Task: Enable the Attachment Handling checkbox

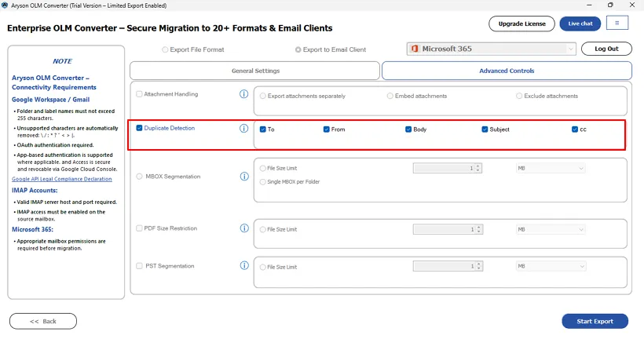Action: tap(140, 94)
